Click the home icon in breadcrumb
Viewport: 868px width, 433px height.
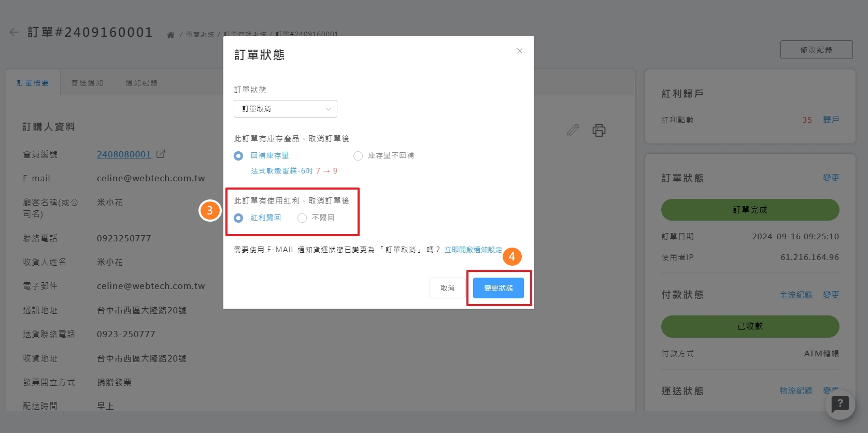click(170, 35)
